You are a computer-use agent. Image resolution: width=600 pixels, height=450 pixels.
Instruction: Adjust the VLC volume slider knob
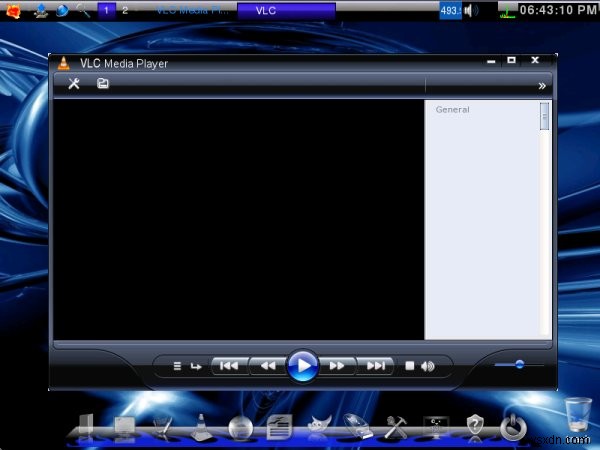click(x=519, y=364)
